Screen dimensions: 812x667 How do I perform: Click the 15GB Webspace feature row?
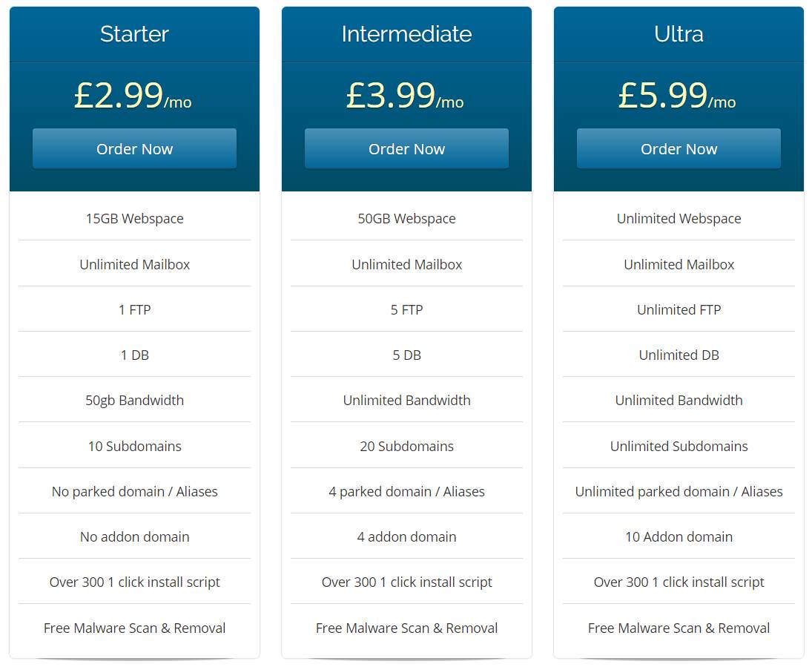pos(135,218)
